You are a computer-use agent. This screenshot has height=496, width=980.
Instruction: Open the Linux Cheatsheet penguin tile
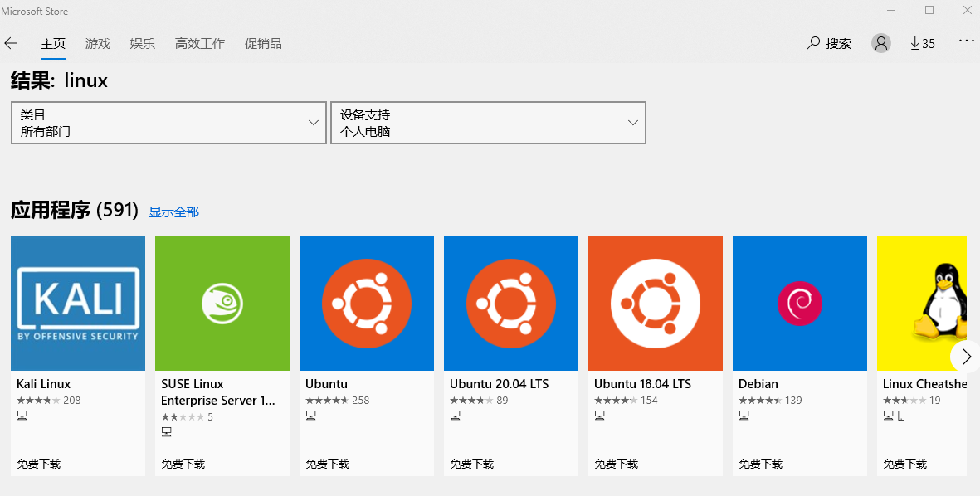point(922,303)
